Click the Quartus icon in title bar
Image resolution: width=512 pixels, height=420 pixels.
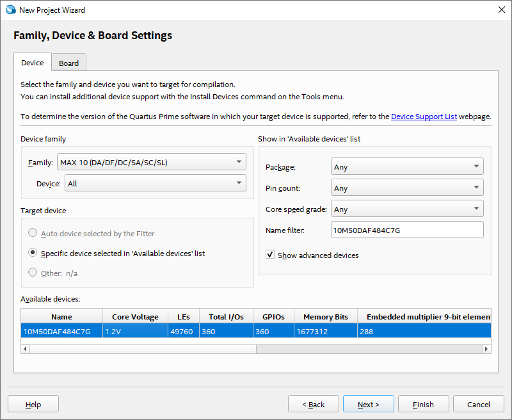(10, 10)
